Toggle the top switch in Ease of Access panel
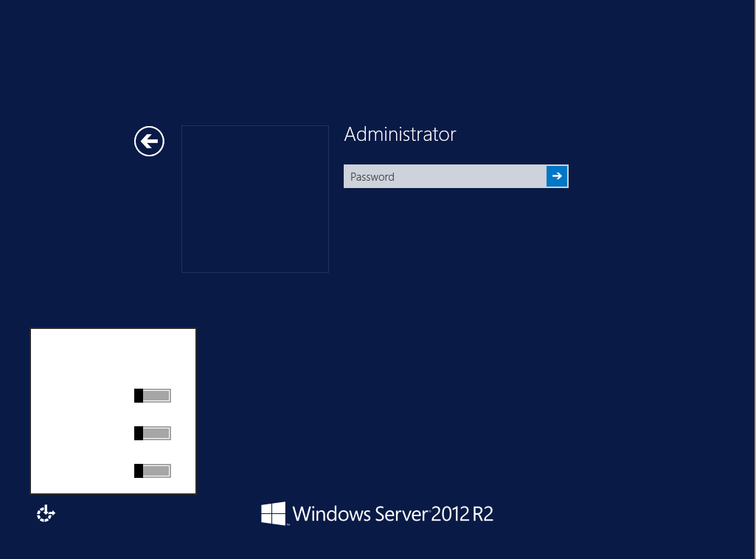 click(x=153, y=395)
